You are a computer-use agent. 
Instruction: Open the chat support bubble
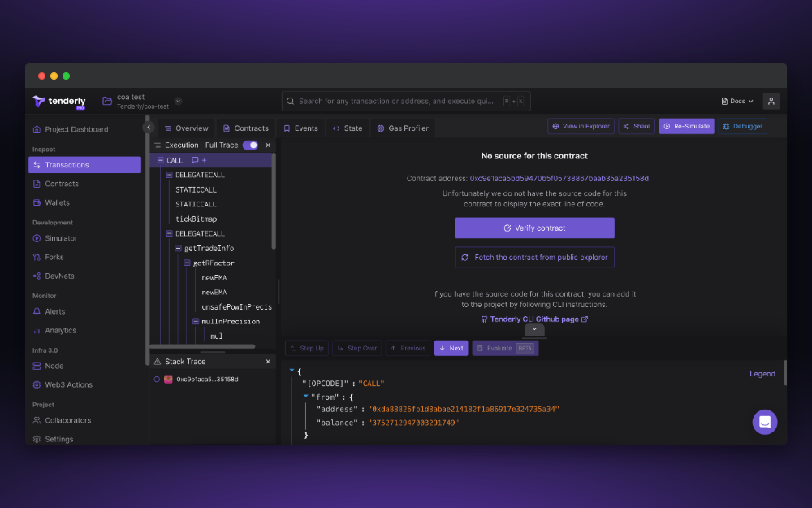(x=764, y=422)
